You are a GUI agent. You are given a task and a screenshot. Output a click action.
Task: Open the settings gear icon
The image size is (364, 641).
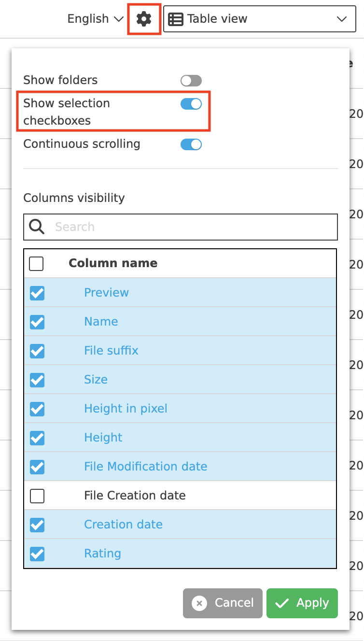144,19
